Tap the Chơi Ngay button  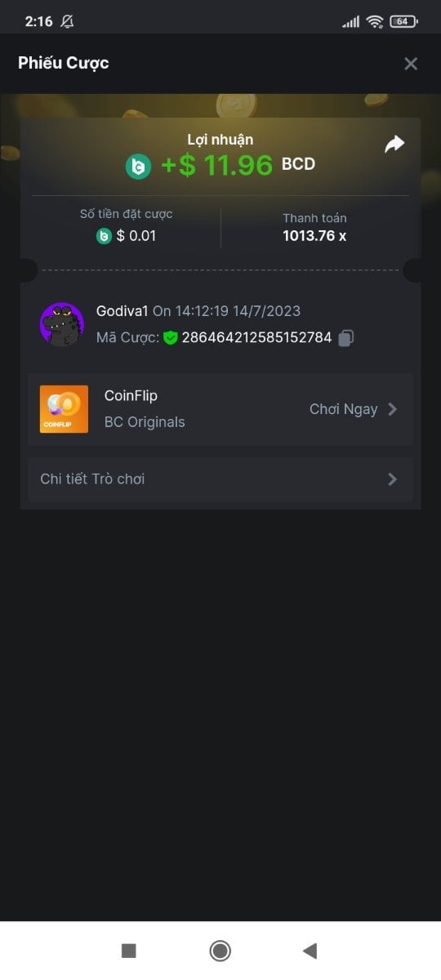344,409
